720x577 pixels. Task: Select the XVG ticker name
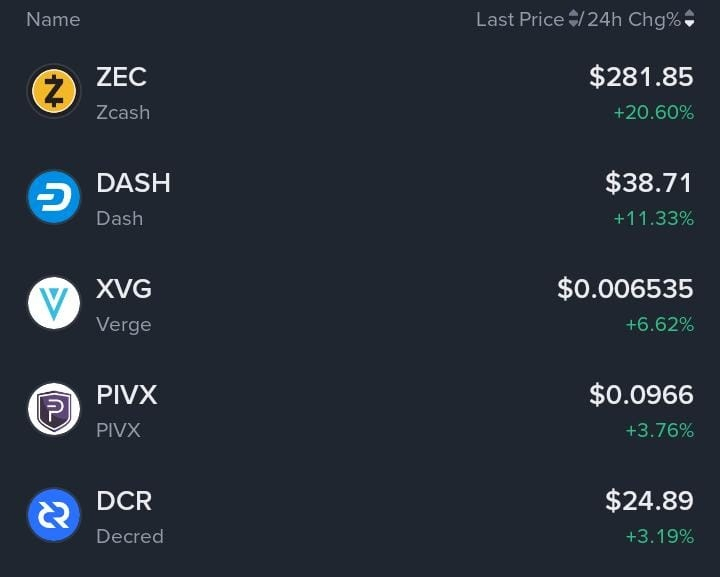click(124, 289)
